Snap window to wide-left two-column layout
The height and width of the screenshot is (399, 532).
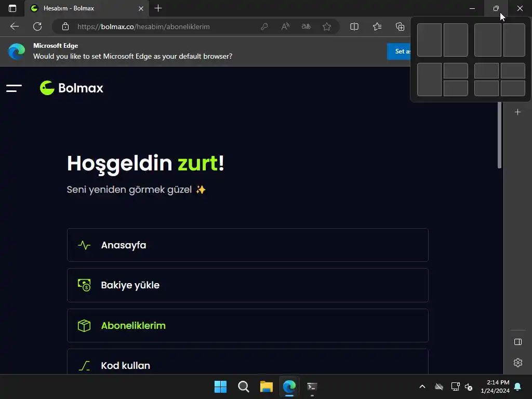click(487, 40)
